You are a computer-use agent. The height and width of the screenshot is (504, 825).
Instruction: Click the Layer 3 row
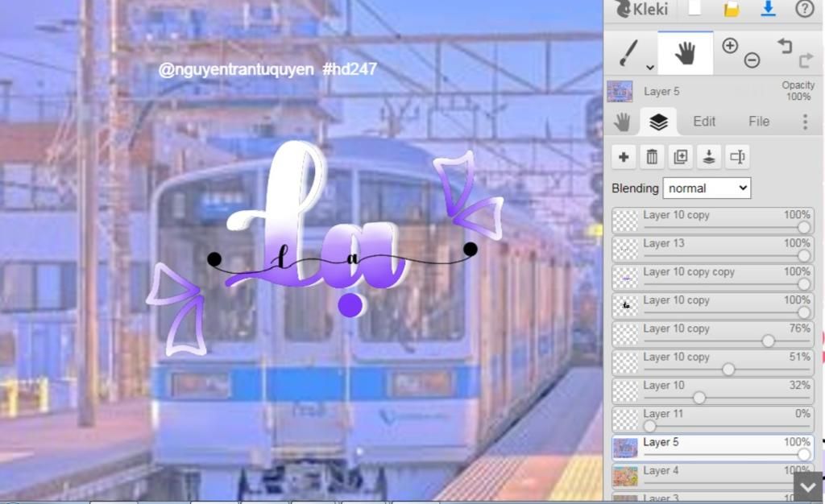point(713,497)
